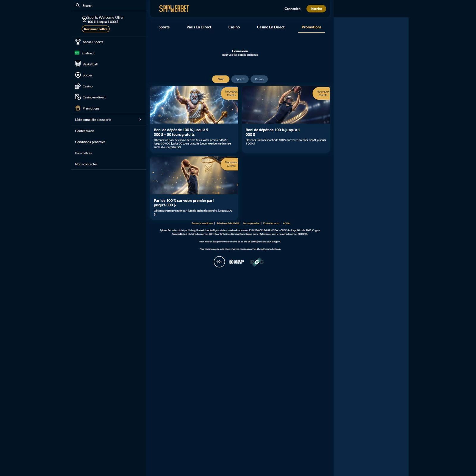Click the Promotions gift box icon
This screenshot has width=476, height=476.
click(x=78, y=108)
